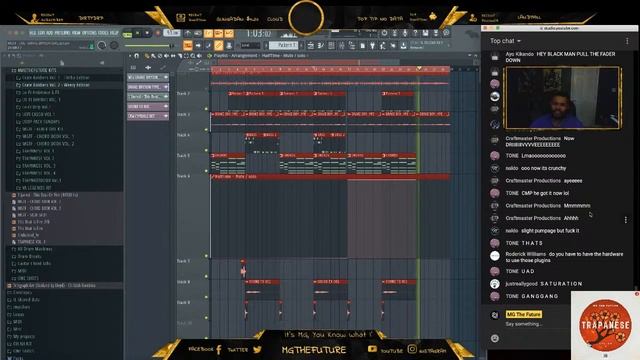Click the download content library icon

click(403, 46)
